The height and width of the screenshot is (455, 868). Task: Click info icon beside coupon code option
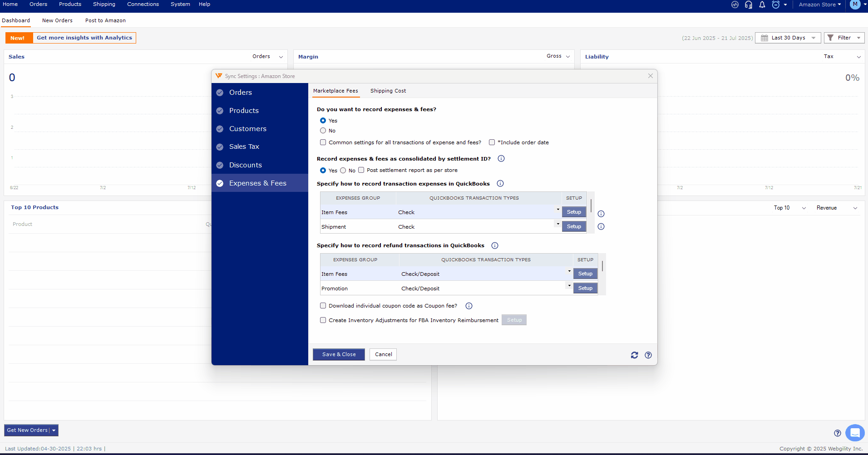(x=469, y=306)
